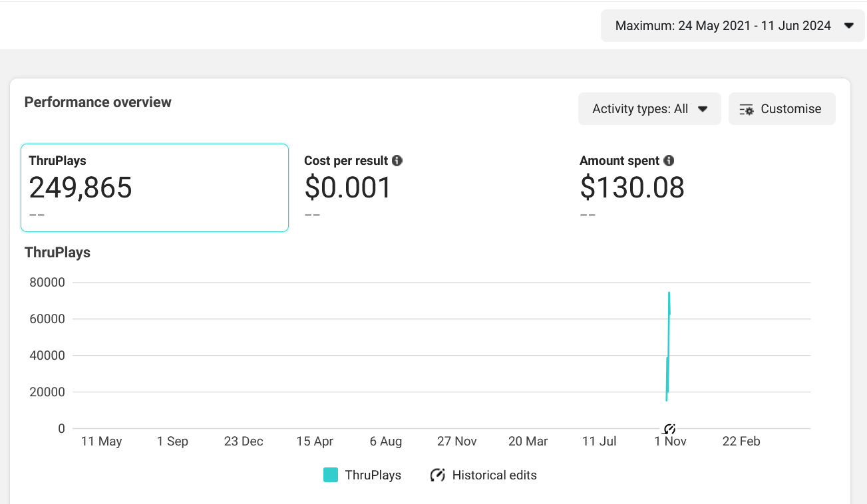Click the Customise sliders-gear icon
Viewport: 867px width, 504px height.
747,110
